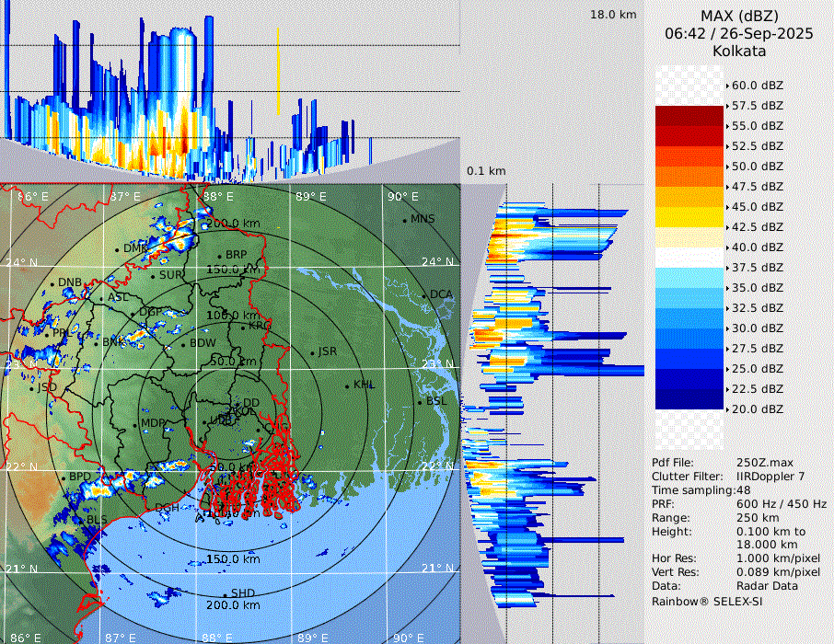834x644 pixels.
Task: Select the DCA station dot
Action: tap(424, 295)
